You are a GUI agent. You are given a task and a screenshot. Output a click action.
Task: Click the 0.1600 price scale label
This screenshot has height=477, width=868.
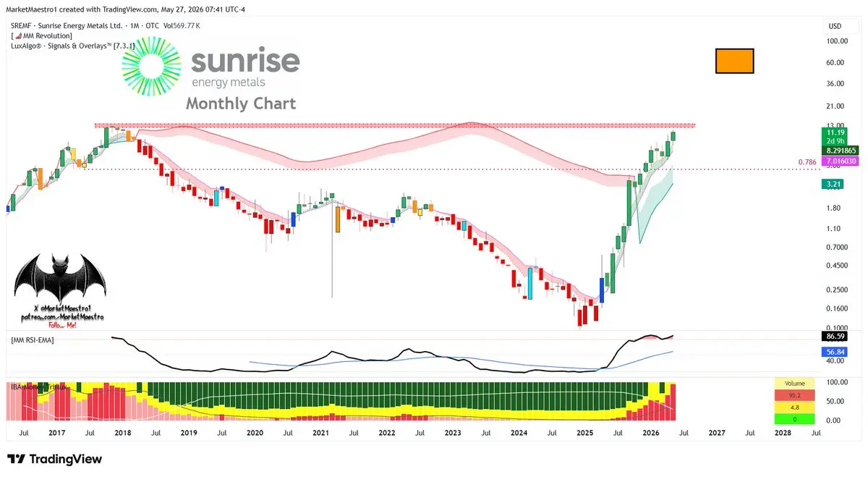click(x=838, y=308)
